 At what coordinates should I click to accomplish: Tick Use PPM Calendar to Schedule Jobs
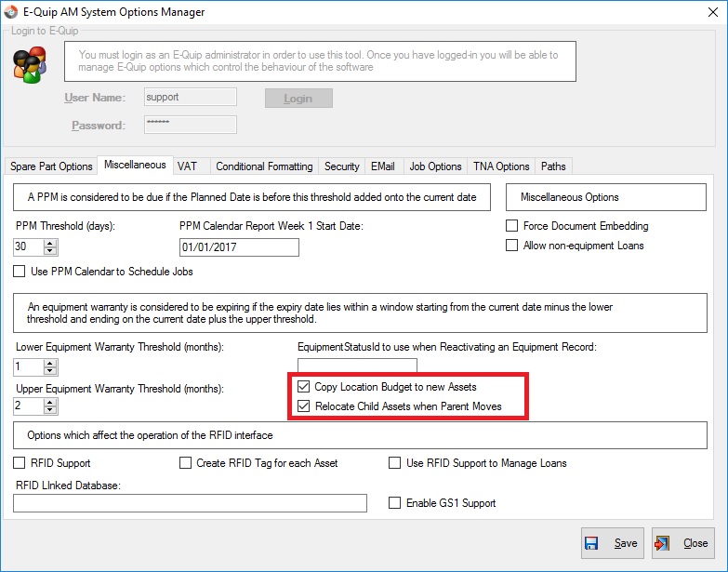coord(19,272)
